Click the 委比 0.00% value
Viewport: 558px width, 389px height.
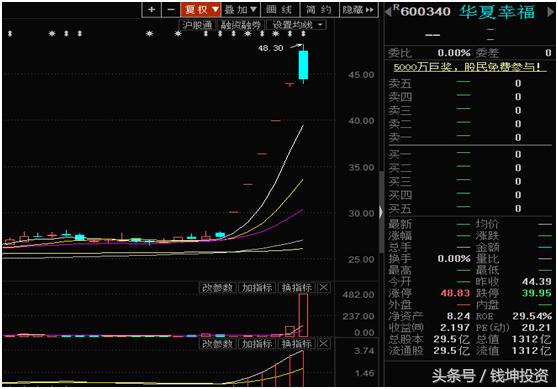click(454, 53)
